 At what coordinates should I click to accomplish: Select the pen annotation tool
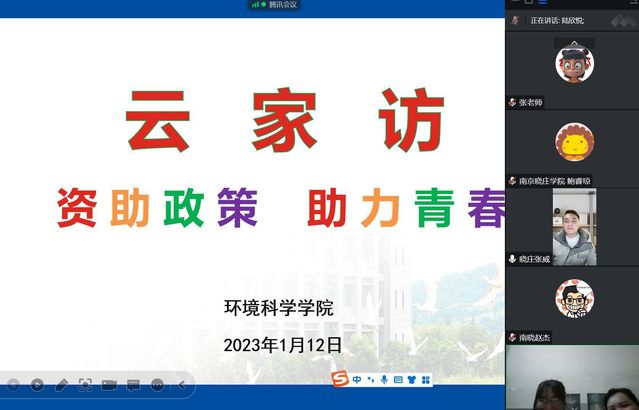61,384
